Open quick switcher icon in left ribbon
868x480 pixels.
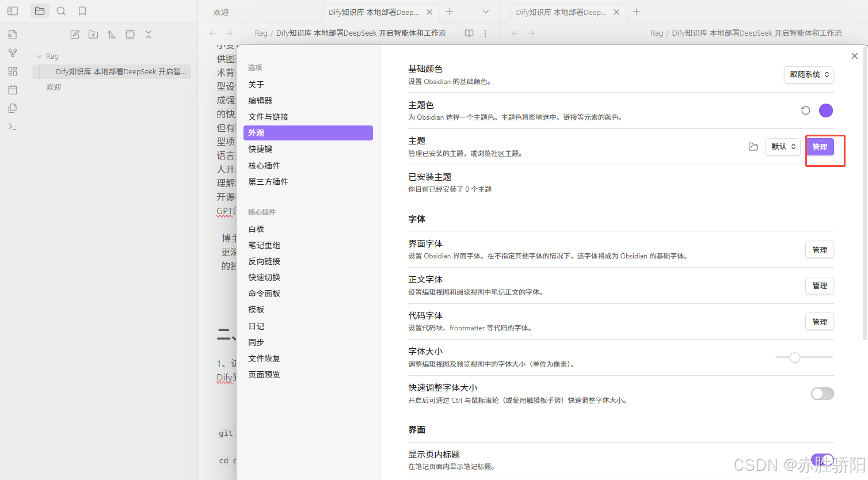pos(13,35)
